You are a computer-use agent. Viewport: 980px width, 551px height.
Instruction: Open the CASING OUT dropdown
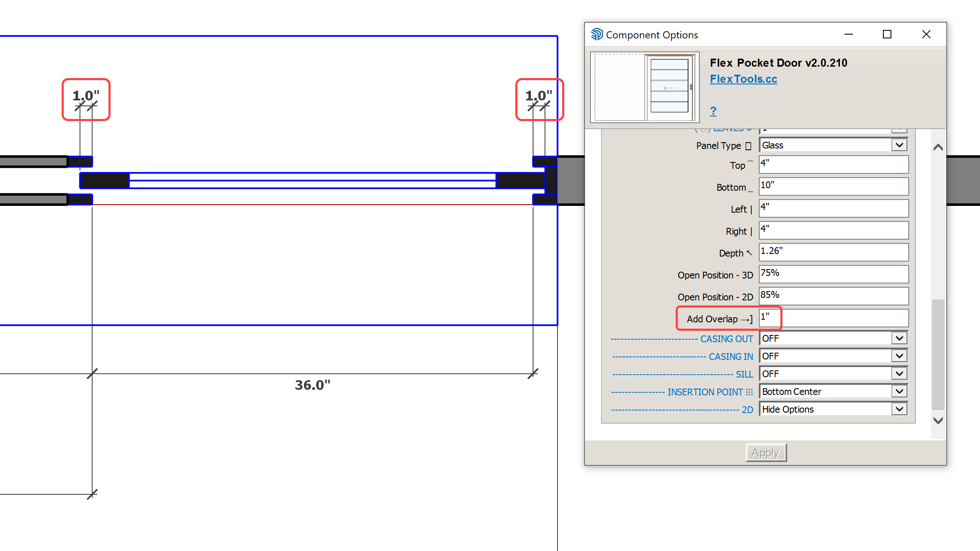click(899, 338)
